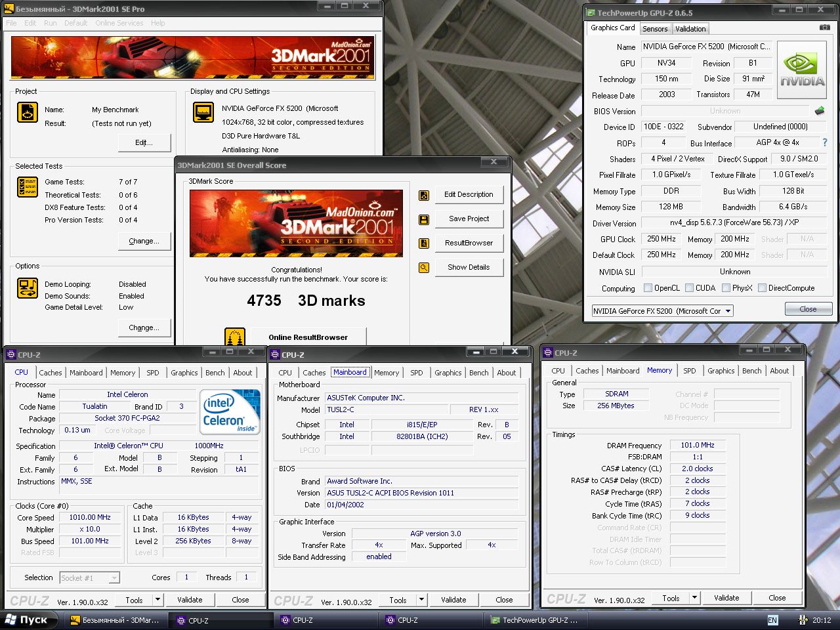The height and width of the screenshot is (630, 840).
Task: Click the 3DMark2001 SE Pro title bar icon
Action: [9, 9]
